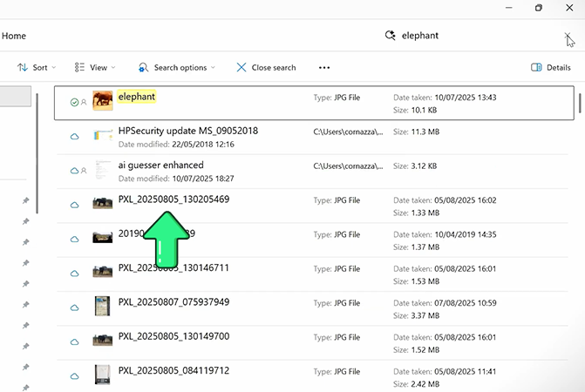Click cloud icon for PXL_20250805_084119712
This screenshot has width=585, height=392.
tap(75, 376)
